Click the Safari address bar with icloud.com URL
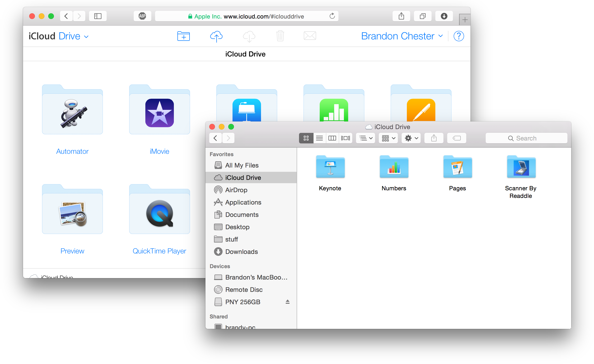Viewport: 594px width, 364px height. [x=246, y=16]
